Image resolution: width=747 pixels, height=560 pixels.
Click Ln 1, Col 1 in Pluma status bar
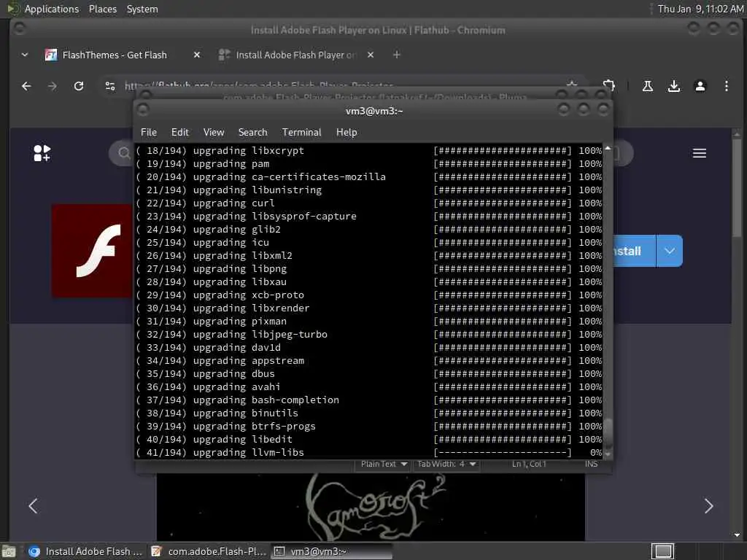click(529, 464)
